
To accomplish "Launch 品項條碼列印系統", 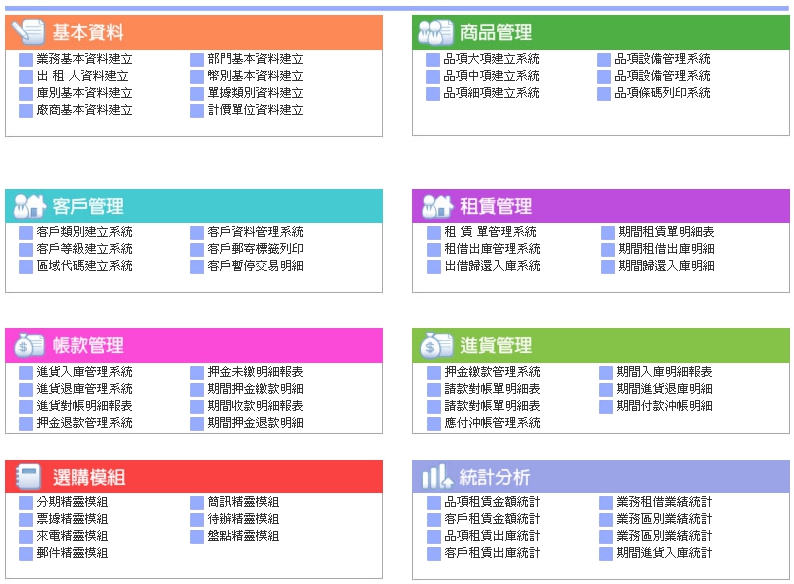I will [x=662, y=93].
